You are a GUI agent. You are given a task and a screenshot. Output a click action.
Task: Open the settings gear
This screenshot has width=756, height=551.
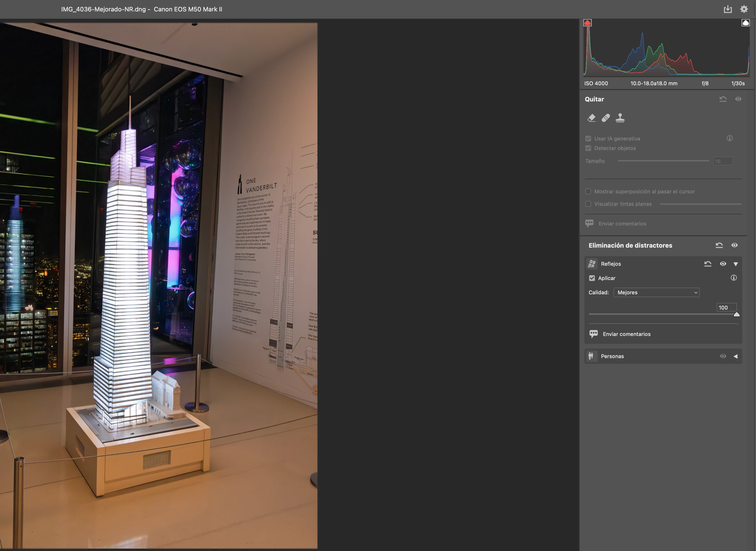point(744,9)
